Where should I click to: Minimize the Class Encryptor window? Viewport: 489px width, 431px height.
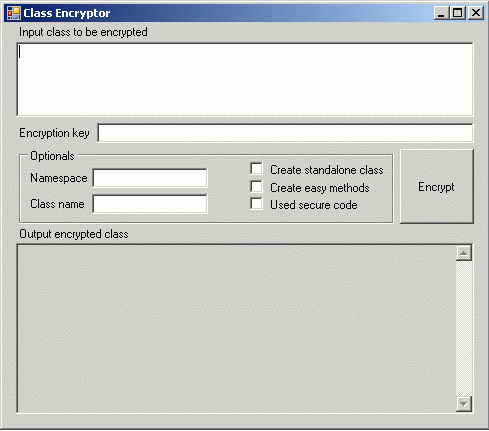[x=441, y=13]
